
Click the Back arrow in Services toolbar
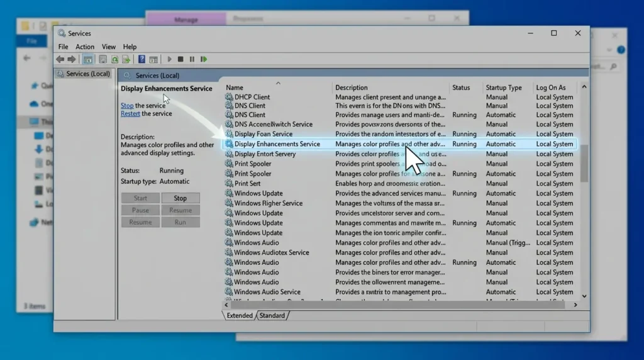[x=60, y=59]
